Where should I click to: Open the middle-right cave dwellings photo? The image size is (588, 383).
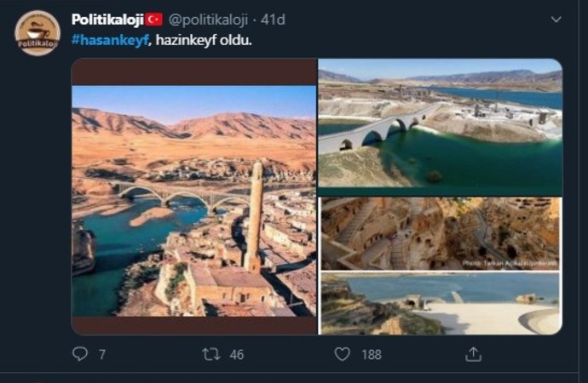(x=440, y=233)
